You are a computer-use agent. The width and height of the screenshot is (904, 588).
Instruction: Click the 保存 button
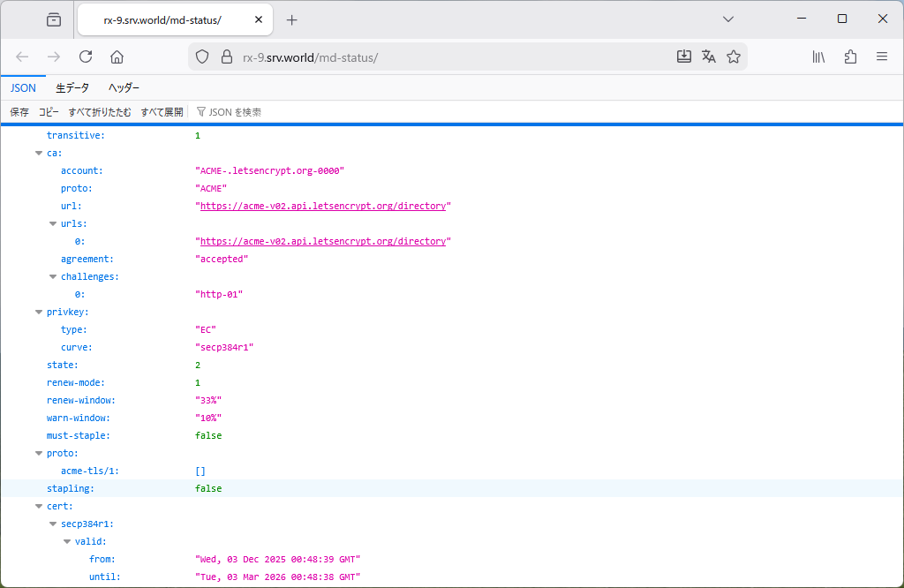[x=19, y=112]
